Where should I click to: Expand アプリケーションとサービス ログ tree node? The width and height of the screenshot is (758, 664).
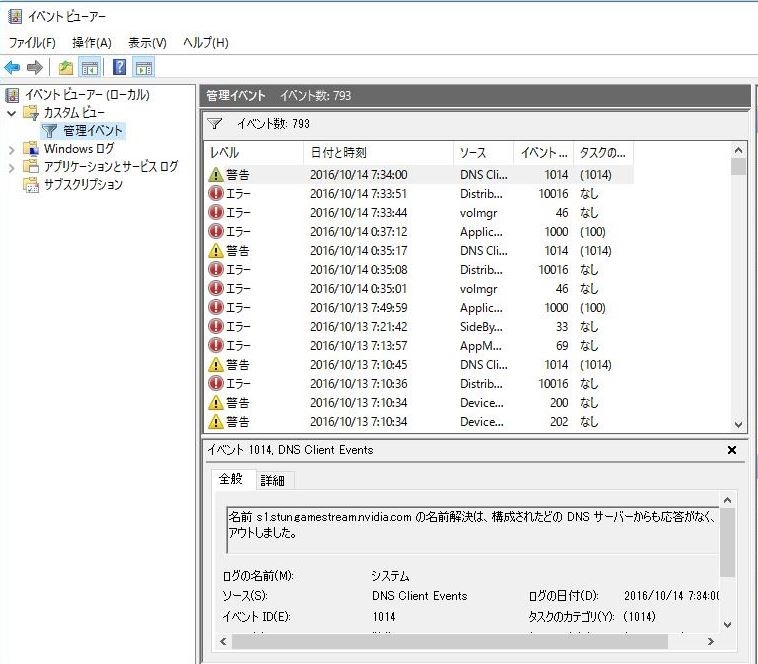[12, 168]
